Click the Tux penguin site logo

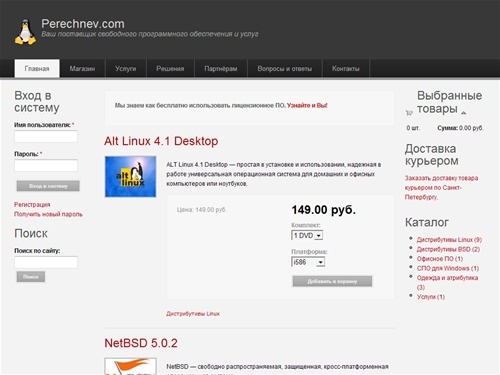tap(25, 32)
